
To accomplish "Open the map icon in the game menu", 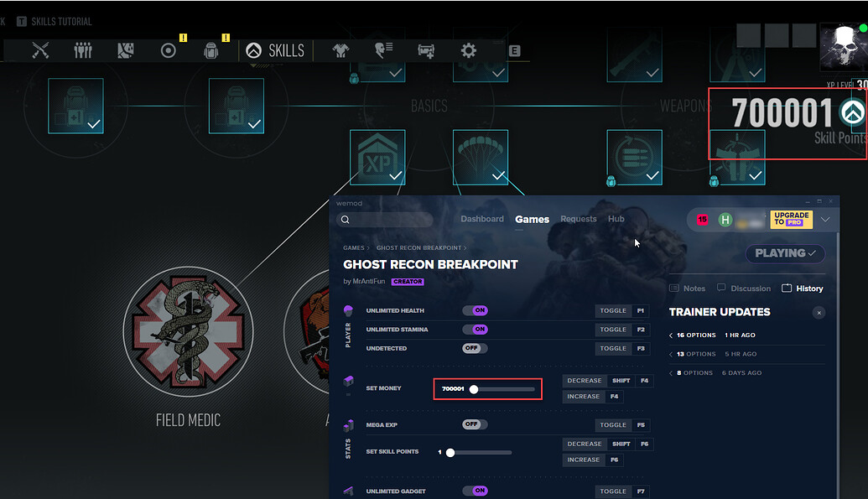I will point(125,50).
